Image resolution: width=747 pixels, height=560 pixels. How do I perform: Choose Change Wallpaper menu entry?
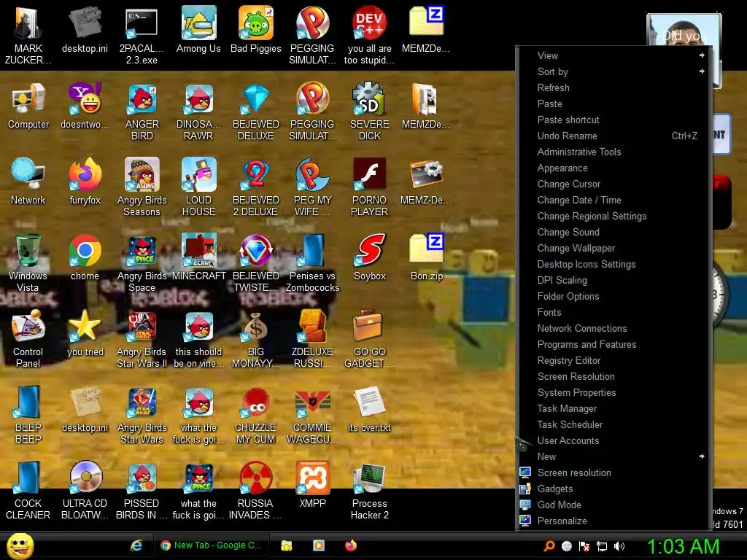614,248
